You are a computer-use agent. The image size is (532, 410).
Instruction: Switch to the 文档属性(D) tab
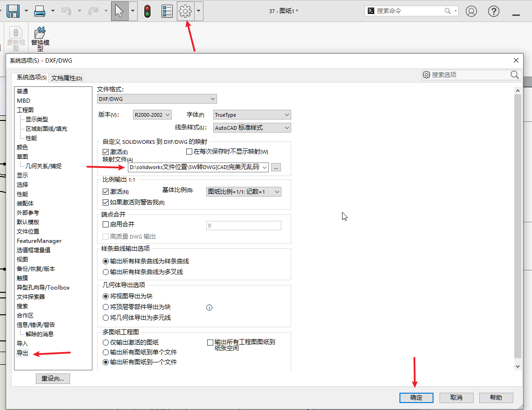coord(66,78)
